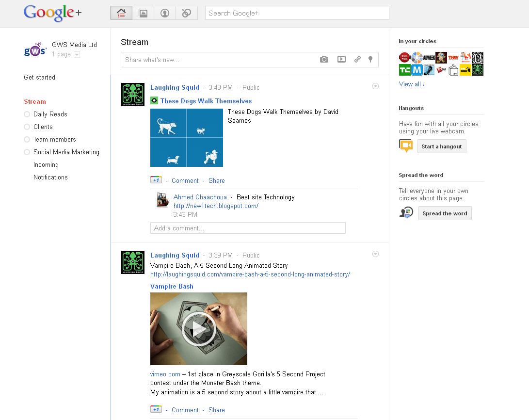Go to Incoming in the sidebar

(46, 164)
